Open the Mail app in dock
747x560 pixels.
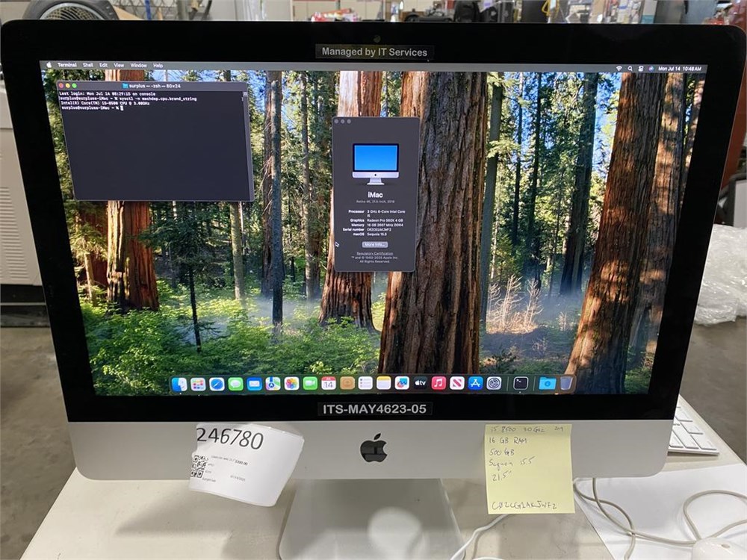click(255, 384)
